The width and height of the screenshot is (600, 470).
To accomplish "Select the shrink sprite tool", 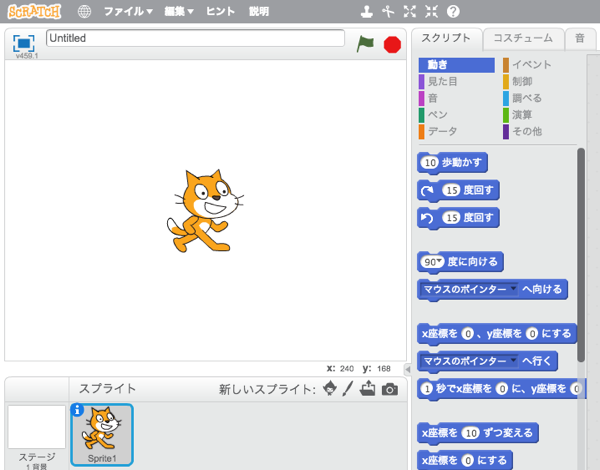I will click(x=431, y=11).
